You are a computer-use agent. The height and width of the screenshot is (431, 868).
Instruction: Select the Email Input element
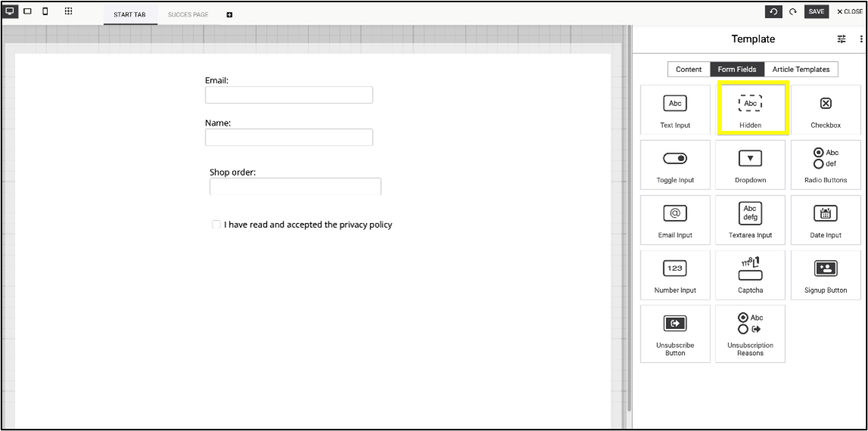(674, 219)
